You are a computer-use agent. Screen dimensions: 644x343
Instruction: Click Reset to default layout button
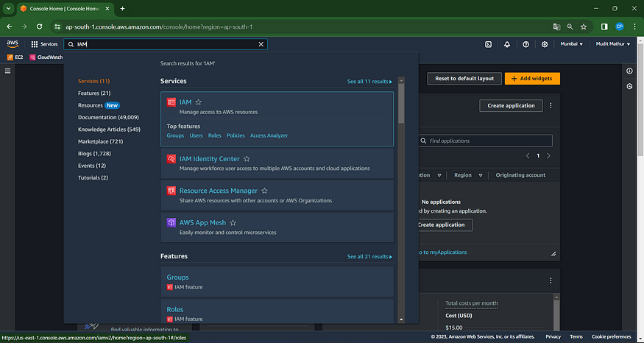(464, 79)
